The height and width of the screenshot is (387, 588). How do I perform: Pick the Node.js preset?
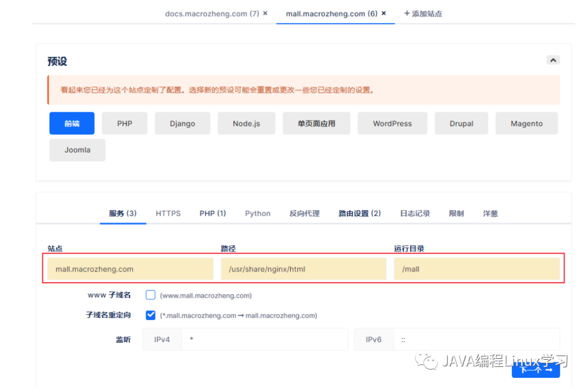coord(247,123)
